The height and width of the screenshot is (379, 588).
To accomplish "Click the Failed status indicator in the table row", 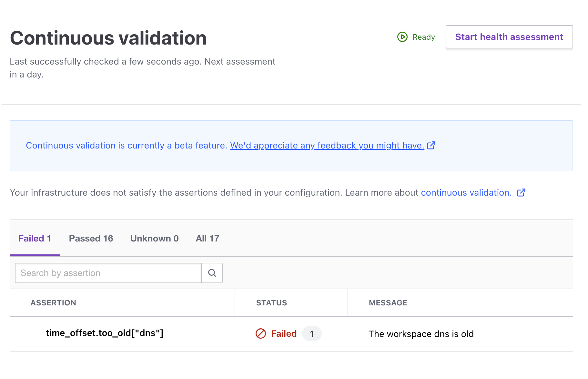I will pos(283,333).
